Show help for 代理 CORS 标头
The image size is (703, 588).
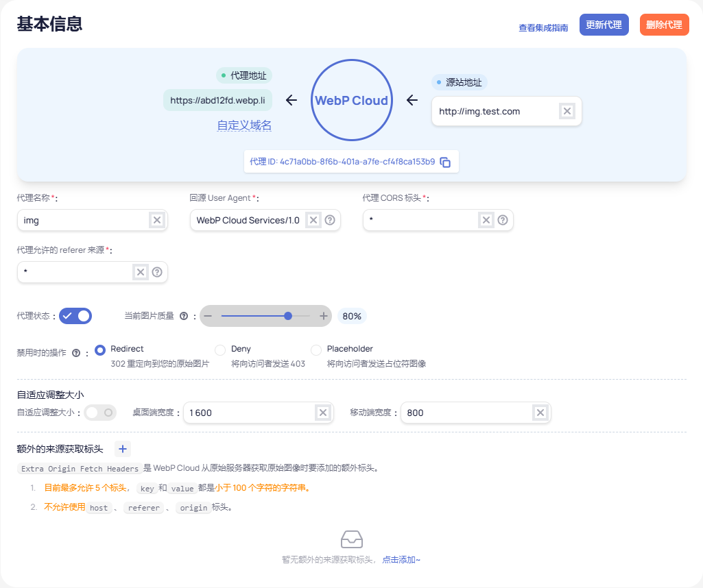point(503,220)
